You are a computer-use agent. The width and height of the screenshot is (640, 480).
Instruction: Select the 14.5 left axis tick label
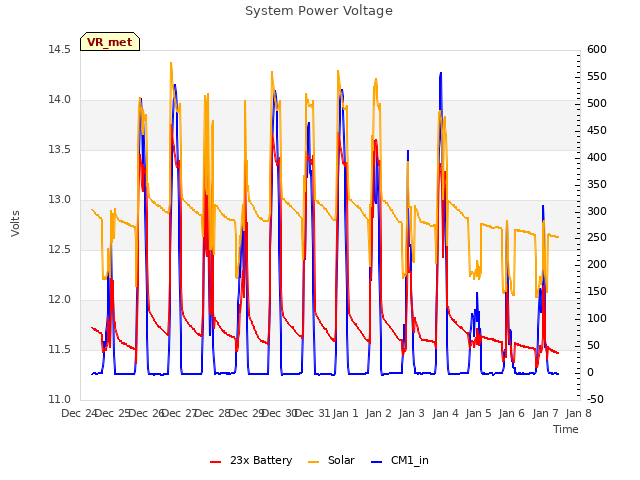60,49
